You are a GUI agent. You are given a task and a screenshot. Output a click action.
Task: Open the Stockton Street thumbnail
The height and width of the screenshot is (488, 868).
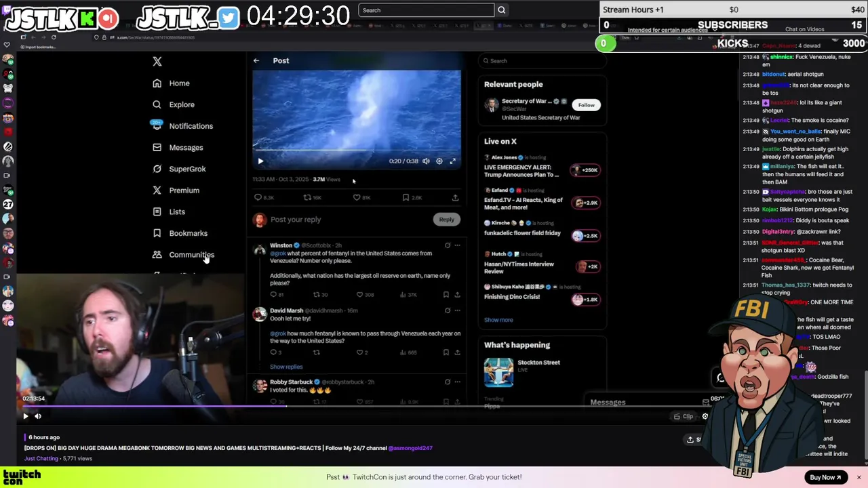pyautogui.click(x=498, y=372)
